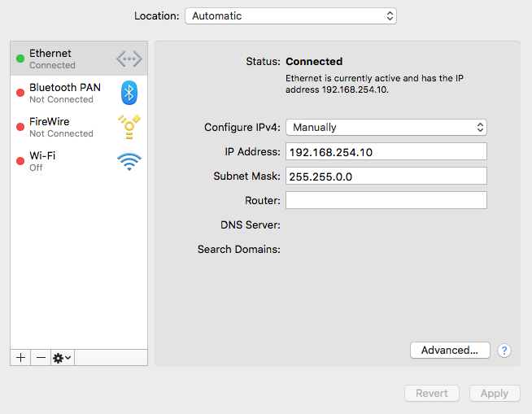Screen dimensions: 532x414
Task: Click the Ethernet connection arrows icon
Action: pyautogui.click(x=129, y=59)
